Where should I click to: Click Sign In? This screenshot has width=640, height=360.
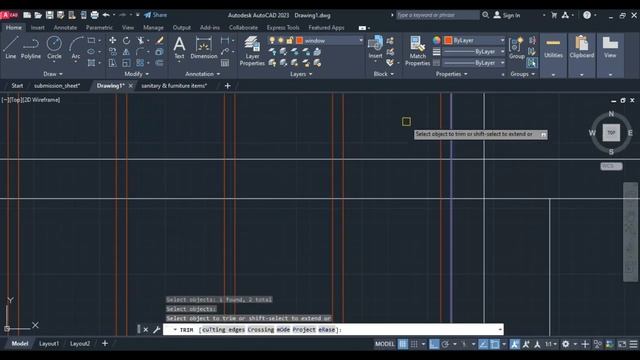pyautogui.click(x=507, y=15)
